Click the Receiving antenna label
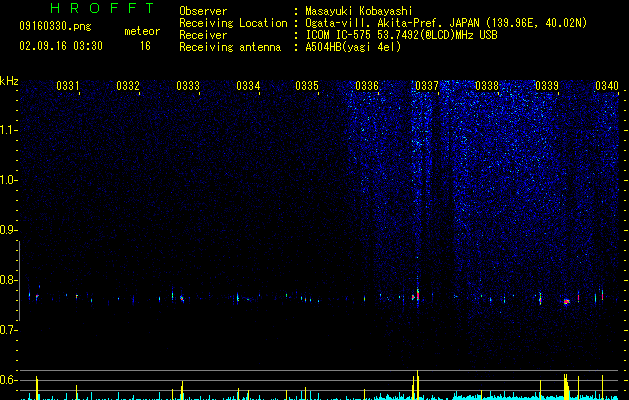 [230, 47]
